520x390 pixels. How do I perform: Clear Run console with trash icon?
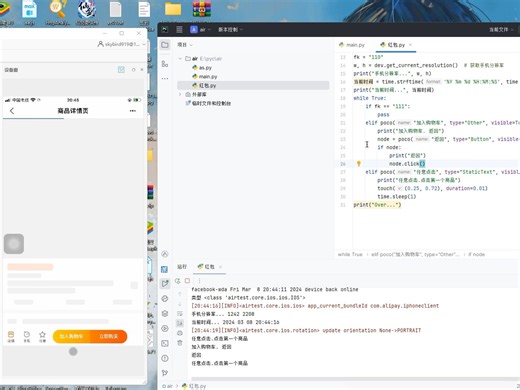(x=180, y=343)
